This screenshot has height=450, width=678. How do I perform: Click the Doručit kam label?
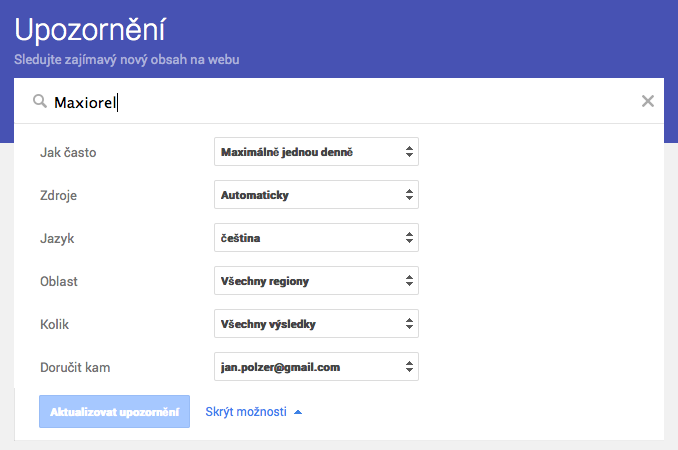tap(75, 367)
